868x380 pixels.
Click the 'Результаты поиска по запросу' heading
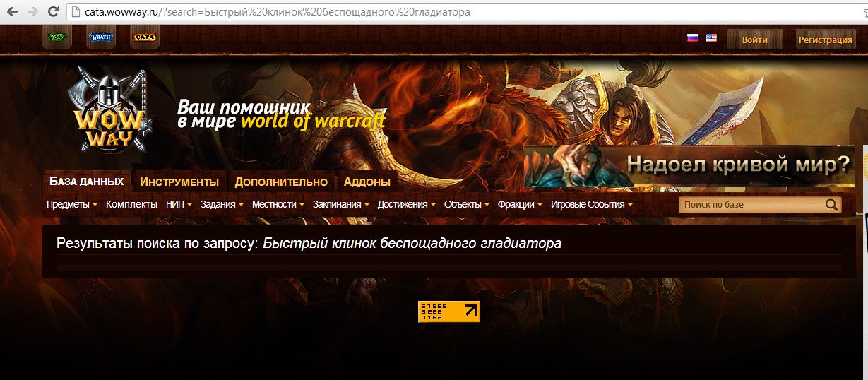[x=158, y=244]
